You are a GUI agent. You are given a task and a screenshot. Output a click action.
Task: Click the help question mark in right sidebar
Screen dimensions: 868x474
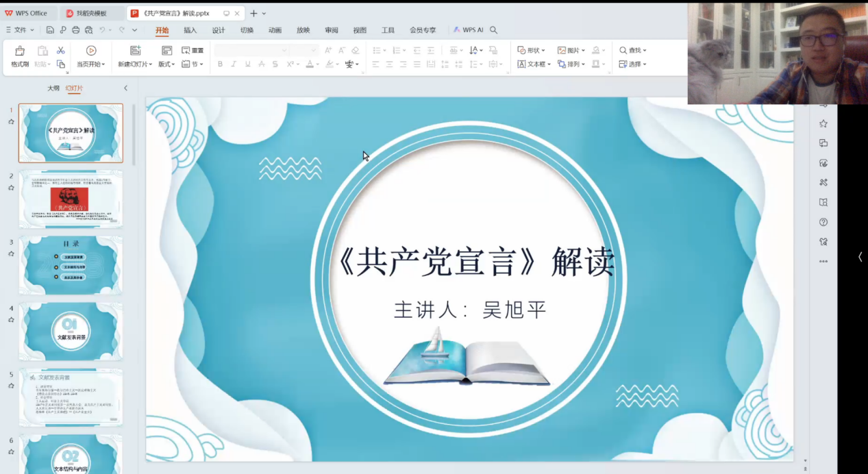tap(823, 222)
